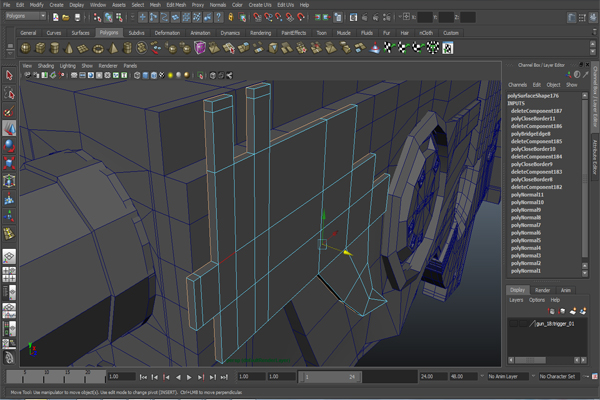Switch to single perspective view layout
600x400 pixels.
[x=9, y=256]
